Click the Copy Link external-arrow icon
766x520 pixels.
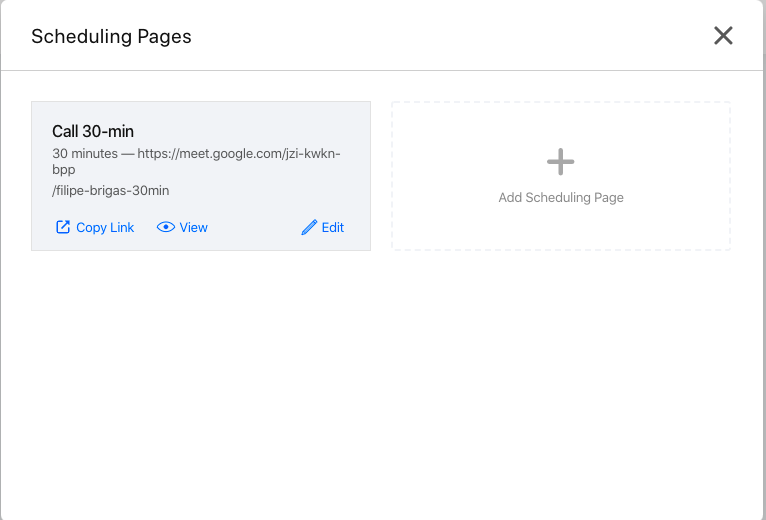pyautogui.click(x=63, y=227)
